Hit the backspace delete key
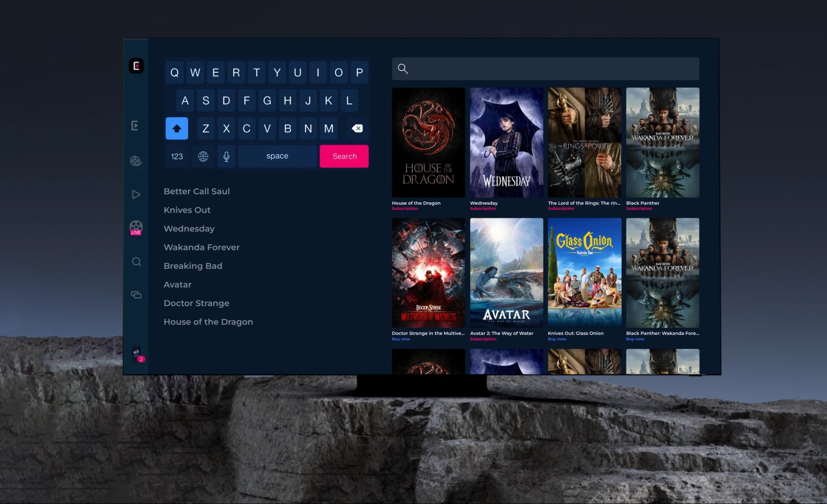The image size is (827, 504). [357, 129]
